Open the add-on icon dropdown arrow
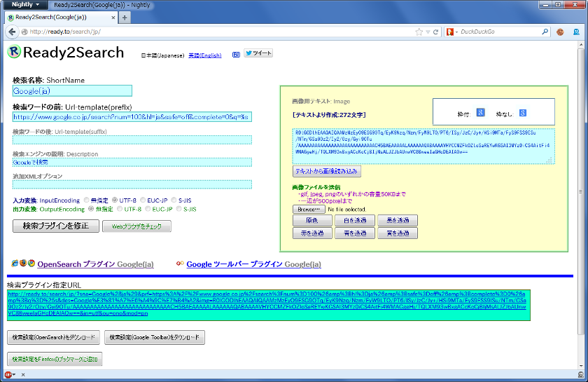 (14, 374)
